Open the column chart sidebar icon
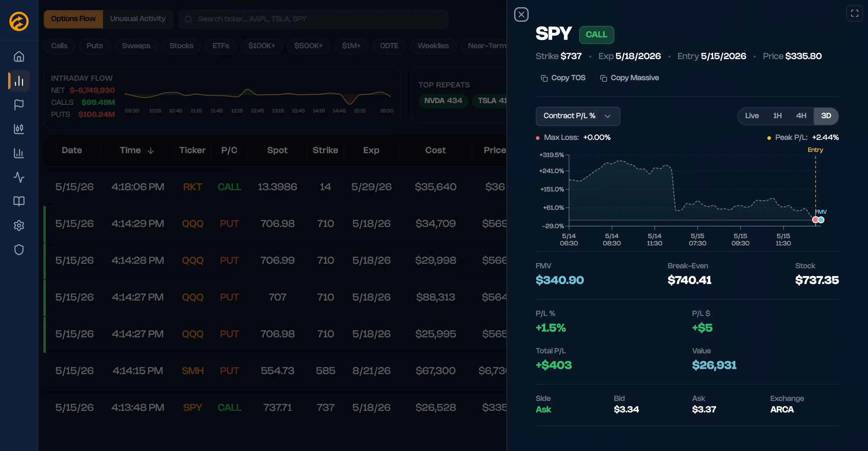Screen dimensions: 868x451 (19, 153)
